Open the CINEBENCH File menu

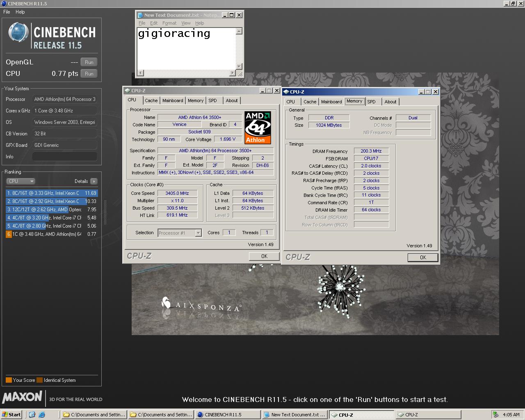tap(7, 12)
